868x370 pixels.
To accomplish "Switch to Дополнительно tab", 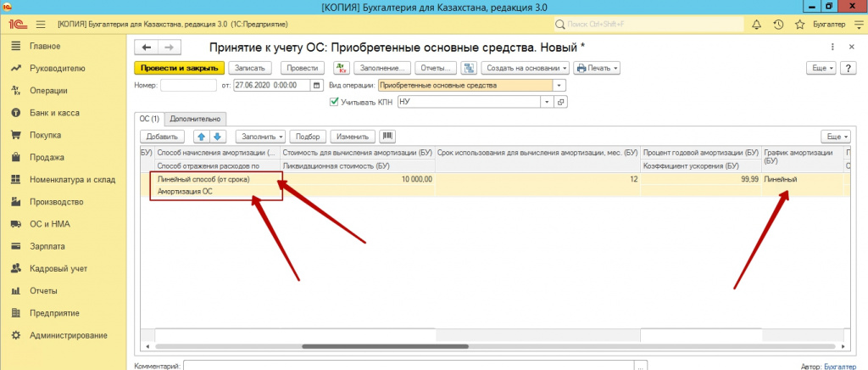I will (x=196, y=119).
